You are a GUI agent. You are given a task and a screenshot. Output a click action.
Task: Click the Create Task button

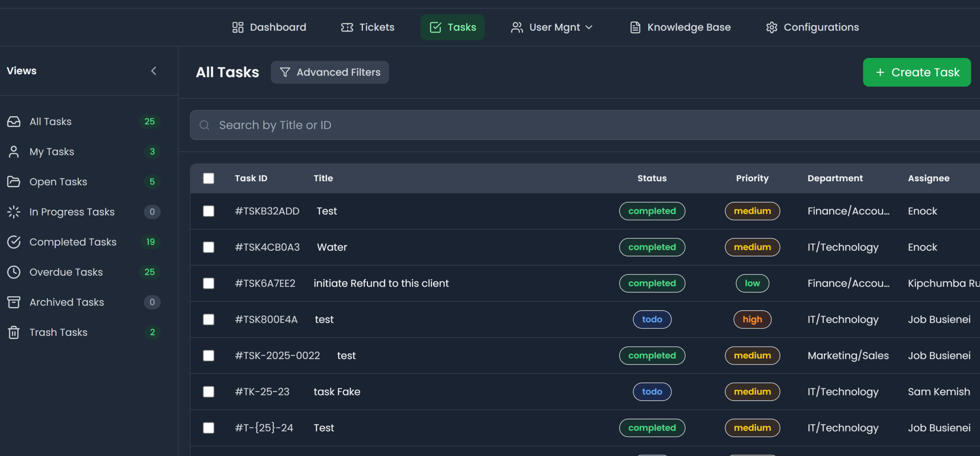[916, 72]
